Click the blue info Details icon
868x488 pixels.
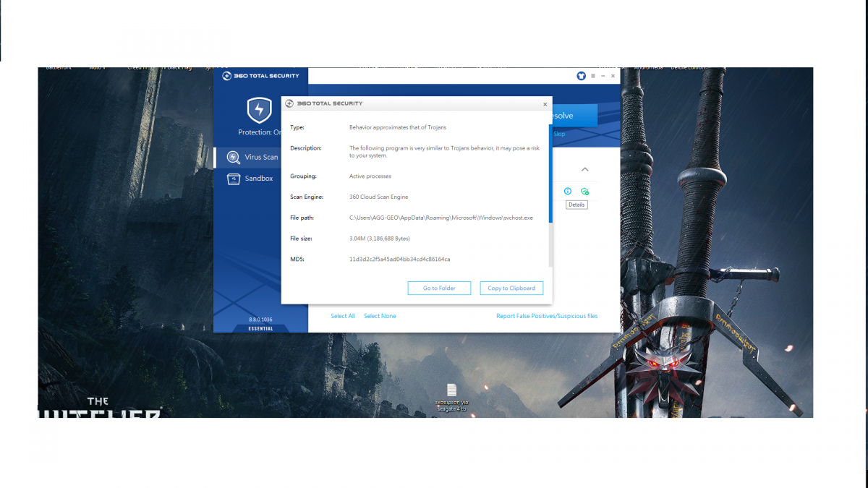pos(568,192)
